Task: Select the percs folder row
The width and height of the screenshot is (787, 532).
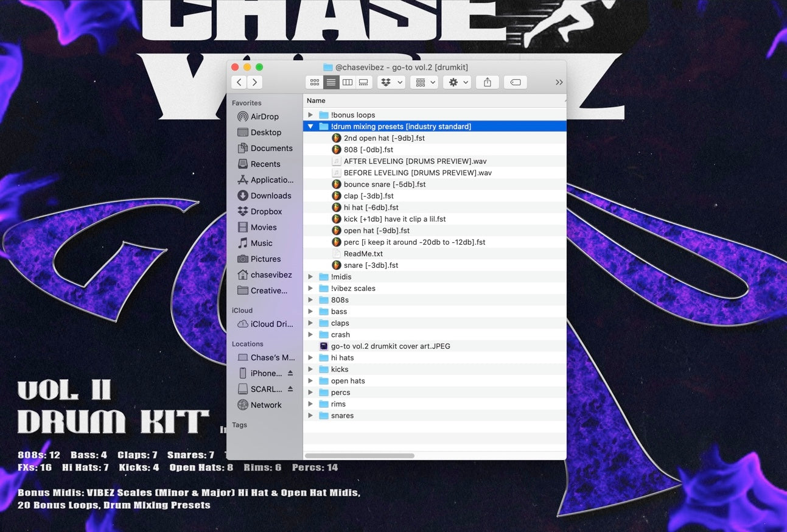Action: pyautogui.click(x=435, y=393)
